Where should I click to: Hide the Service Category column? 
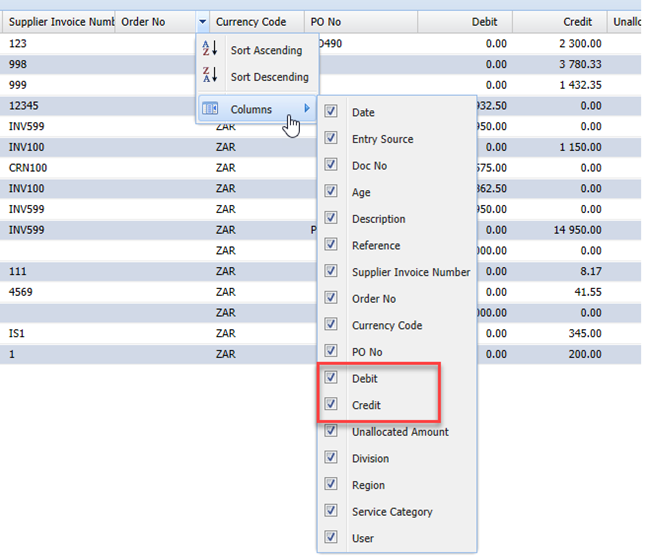(x=331, y=512)
